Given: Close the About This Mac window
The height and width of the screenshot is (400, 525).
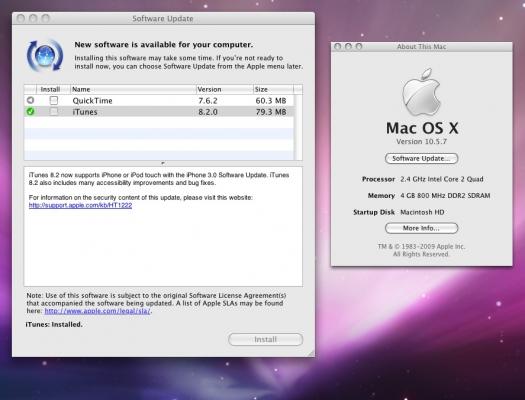Looking at the screenshot, I should click(x=338, y=47).
